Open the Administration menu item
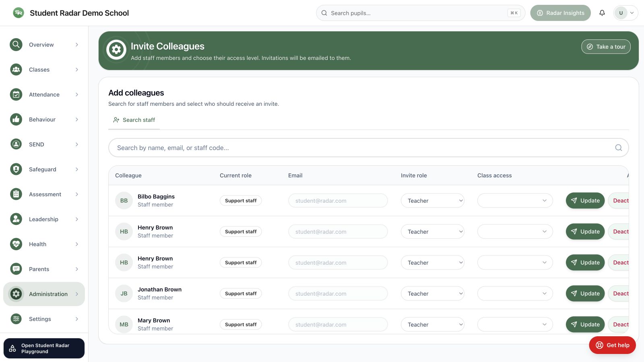Image resolution: width=644 pixels, height=362 pixels. point(44,294)
